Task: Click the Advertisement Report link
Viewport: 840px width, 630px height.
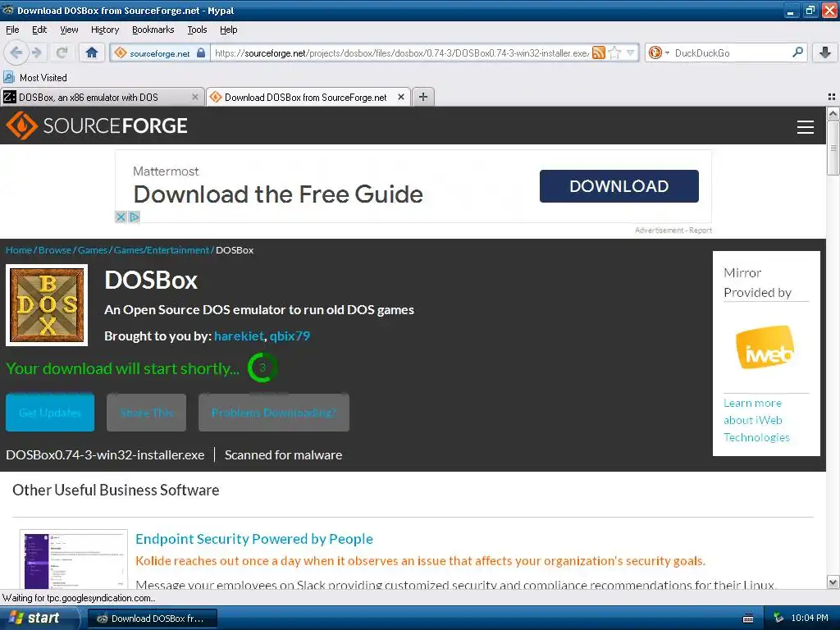Action: pyautogui.click(x=673, y=231)
